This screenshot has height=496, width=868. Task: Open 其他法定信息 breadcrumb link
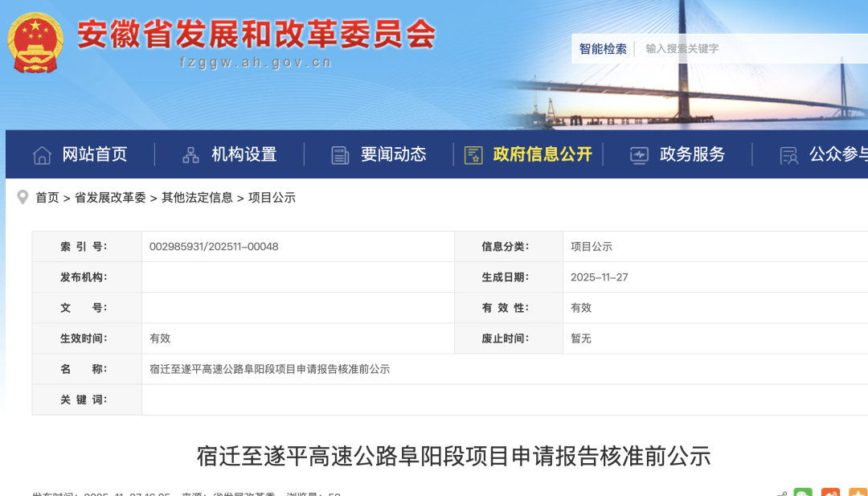[x=197, y=198]
